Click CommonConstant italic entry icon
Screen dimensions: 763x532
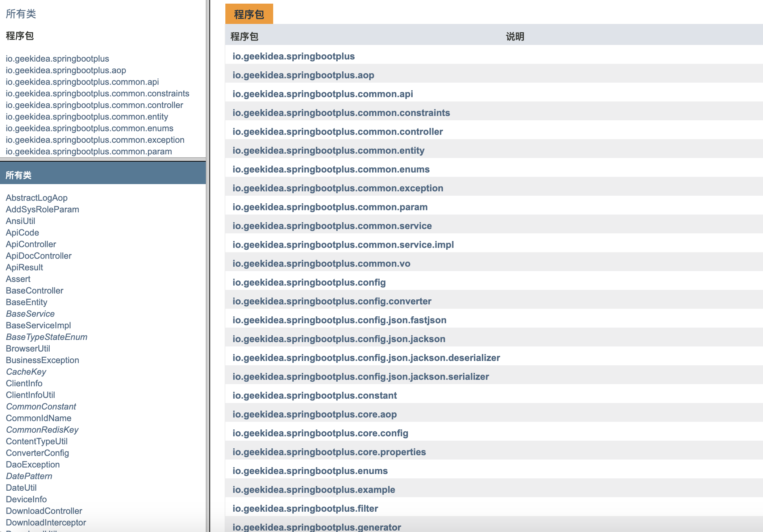coord(41,407)
